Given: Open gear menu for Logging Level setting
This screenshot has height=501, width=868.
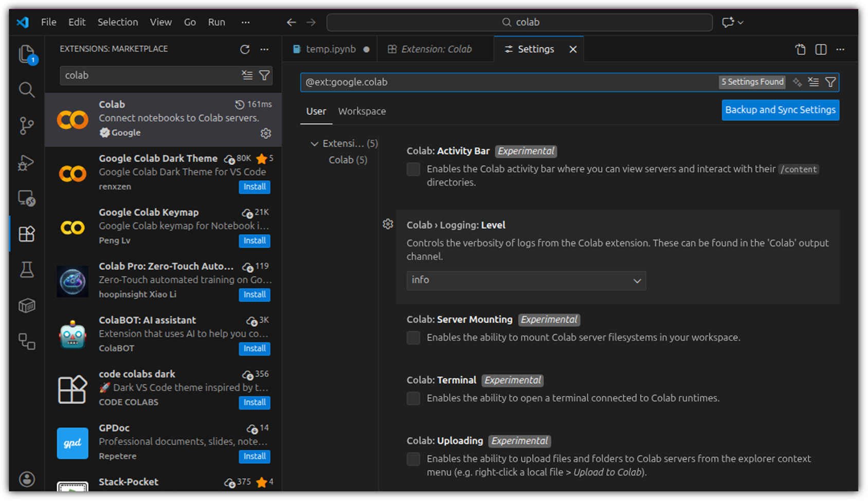Looking at the screenshot, I should (388, 224).
